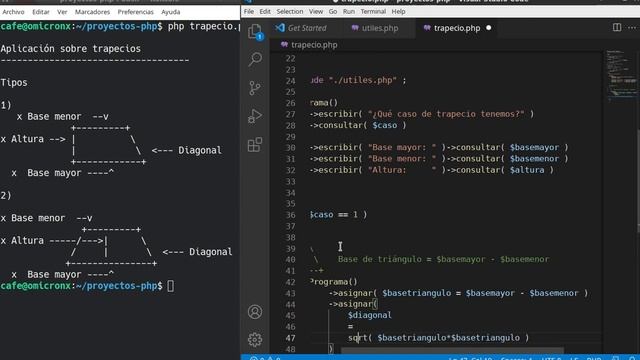Click the Split Editor icon
The width and height of the screenshot is (640, 360).
(x=617, y=27)
